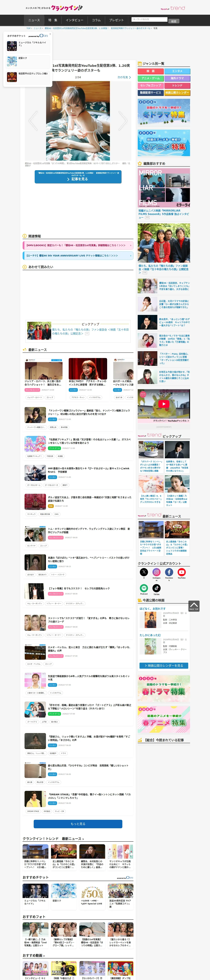This screenshot has width=210, height=980.
Task: Select コラム in navigation bar
Action: [96, 20]
